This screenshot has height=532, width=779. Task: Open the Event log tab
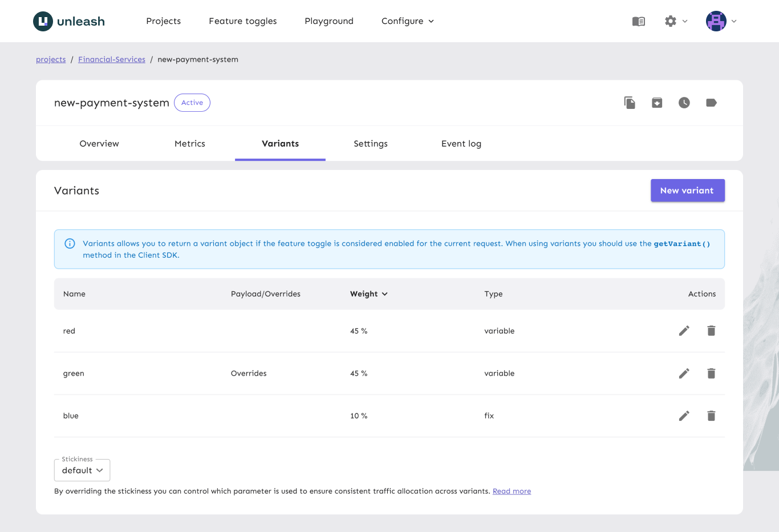(461, 144)
